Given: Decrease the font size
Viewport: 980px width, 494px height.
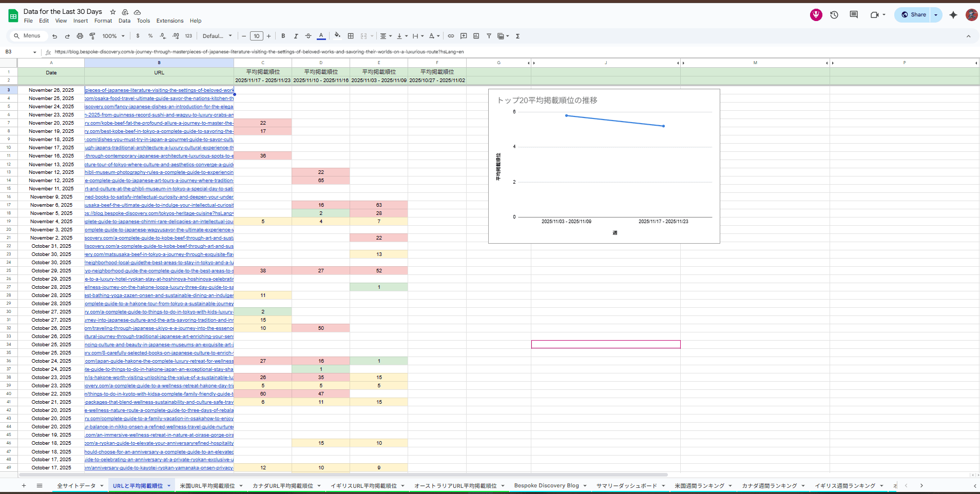Looking at the screenshot, I should 244,36.
